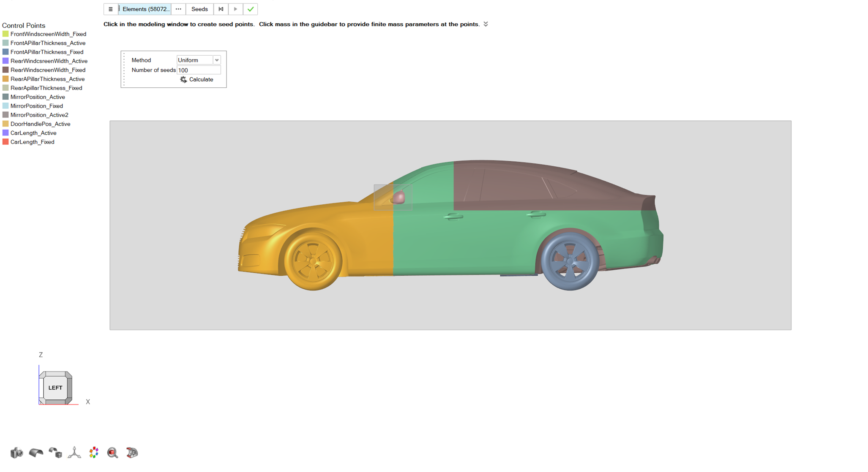868x472 pixels.
Task: Open the multicolor color mode icon
Action: click(x=94, y=453)
